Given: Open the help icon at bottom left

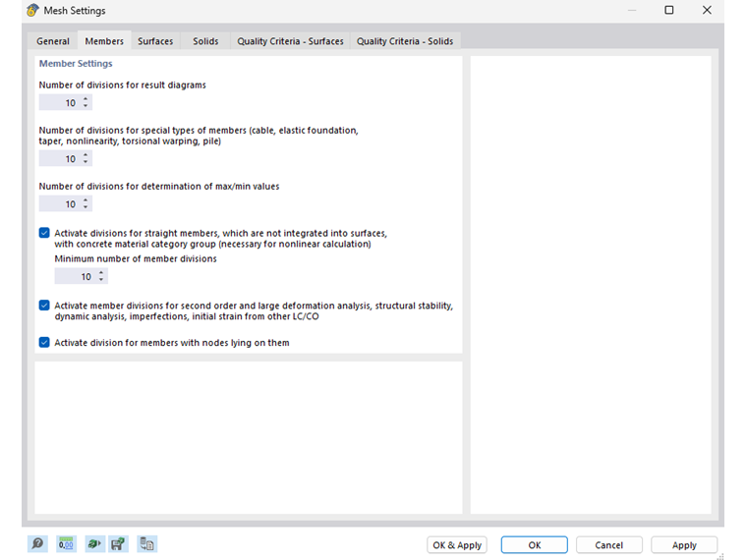Looking at the screenshot, I should [x=37, y=544].
